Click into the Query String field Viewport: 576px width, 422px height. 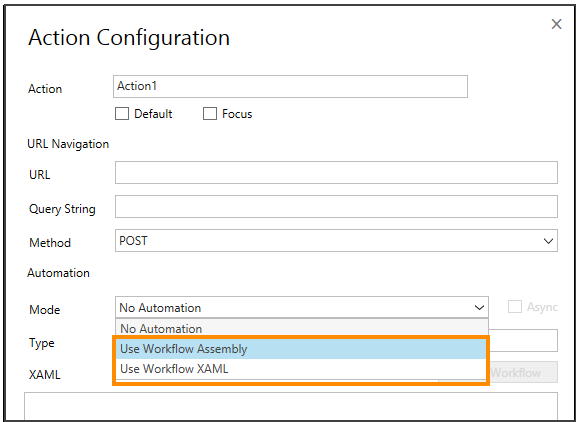(336, 206)
